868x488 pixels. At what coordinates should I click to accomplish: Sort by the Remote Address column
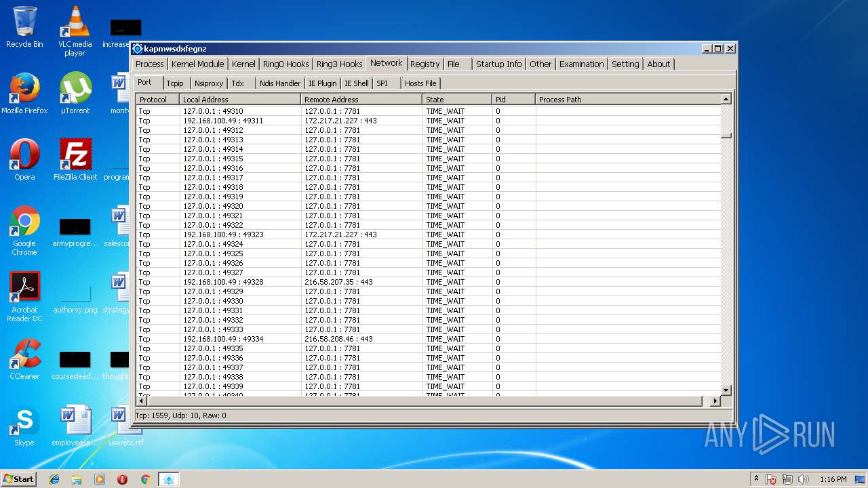pos(361,99)
